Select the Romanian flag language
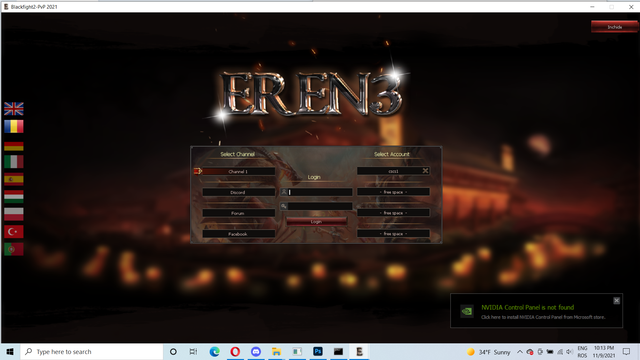640x360 pixels. click(14, 127)
